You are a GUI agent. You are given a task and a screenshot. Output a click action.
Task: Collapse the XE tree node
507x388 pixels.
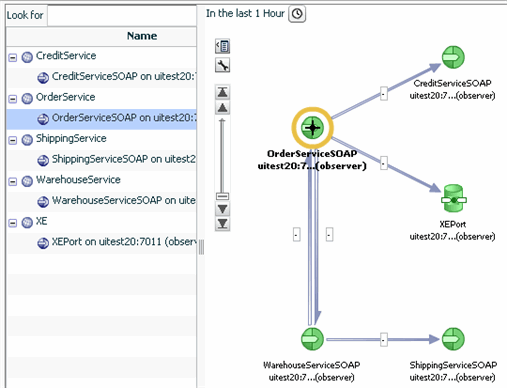[12, 223]
